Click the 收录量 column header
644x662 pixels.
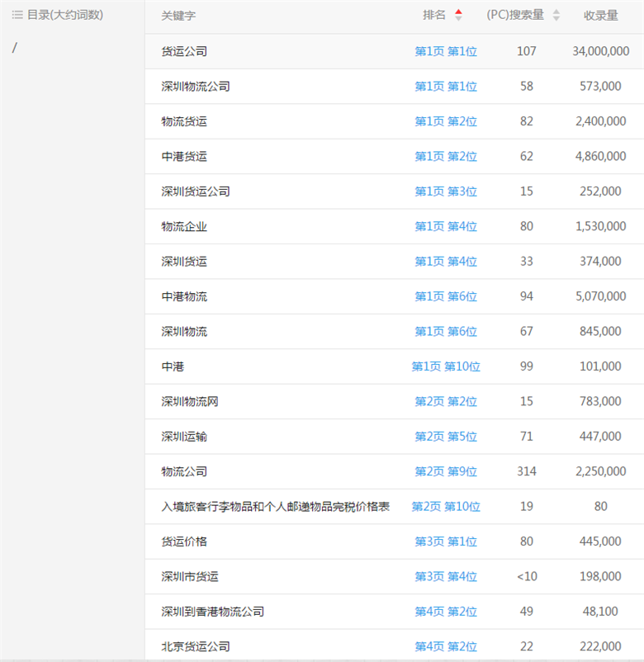[x=600, y=16]
